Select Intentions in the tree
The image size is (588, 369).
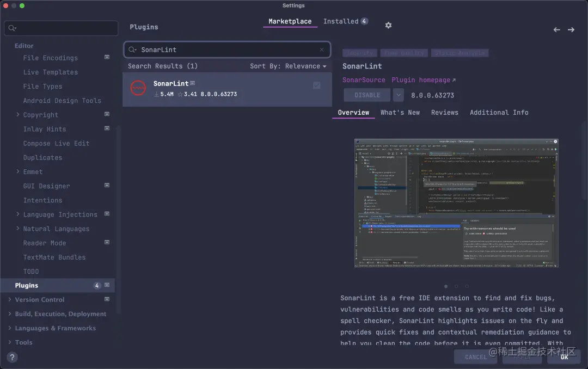42,200
